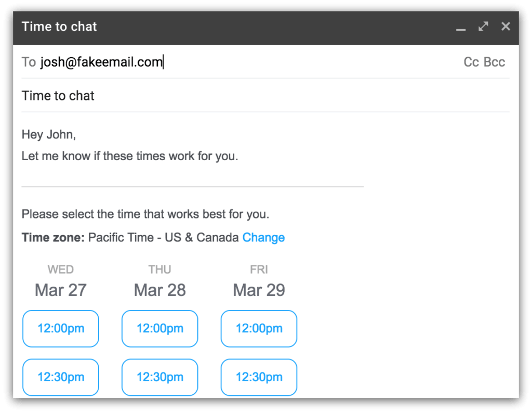Image resolution: width=532 pixels, height=413 pixels.
Task: Click the window title Time to chat
Action: pos(59,27)
